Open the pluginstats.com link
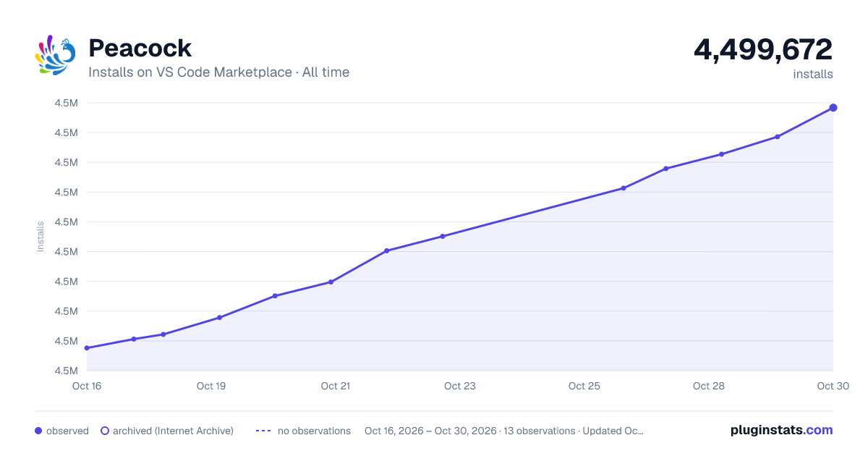The width and height of the screenshot is (868, 456). point(782,430)
